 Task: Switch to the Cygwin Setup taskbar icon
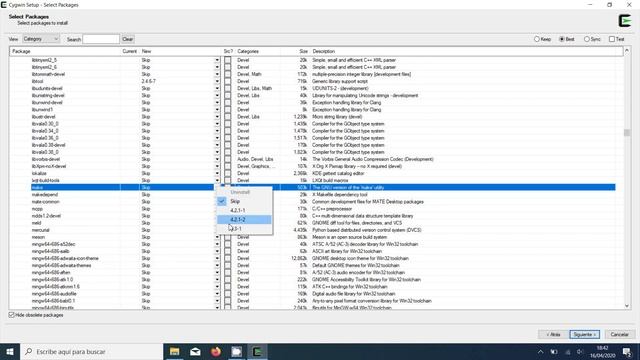click(x=257, y=351)
